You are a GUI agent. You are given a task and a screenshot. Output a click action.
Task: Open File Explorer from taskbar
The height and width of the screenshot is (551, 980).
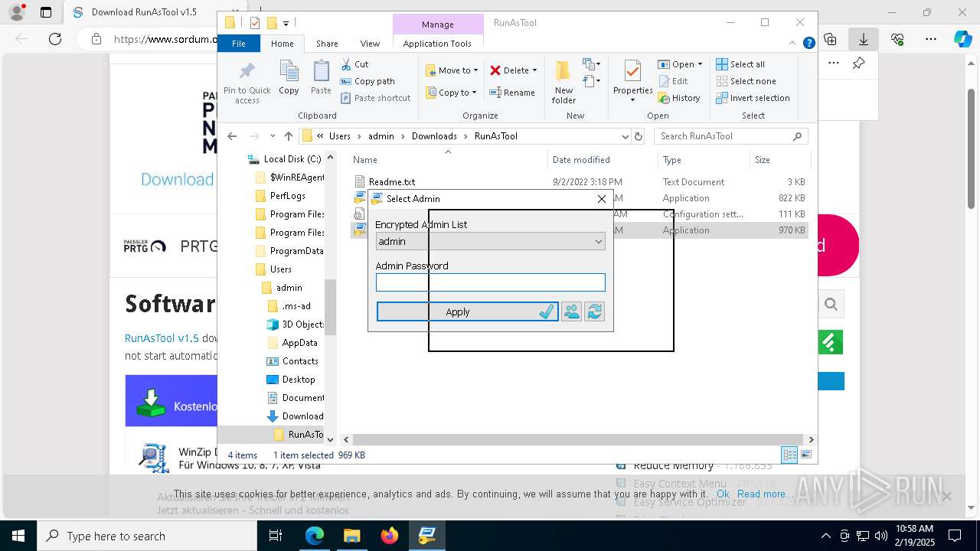(352, 536)
